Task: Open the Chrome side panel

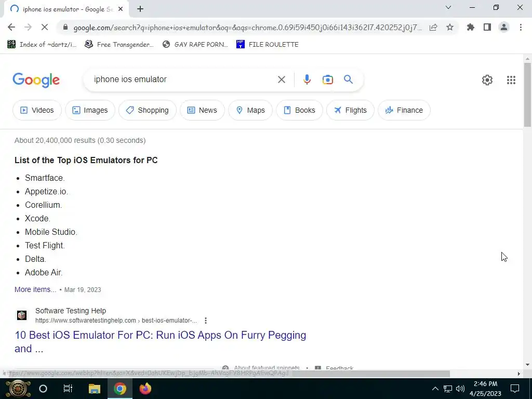Action: coord(487,27)
